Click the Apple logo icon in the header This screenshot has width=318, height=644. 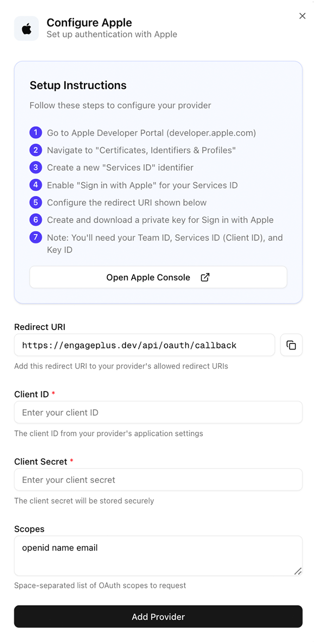26,28
